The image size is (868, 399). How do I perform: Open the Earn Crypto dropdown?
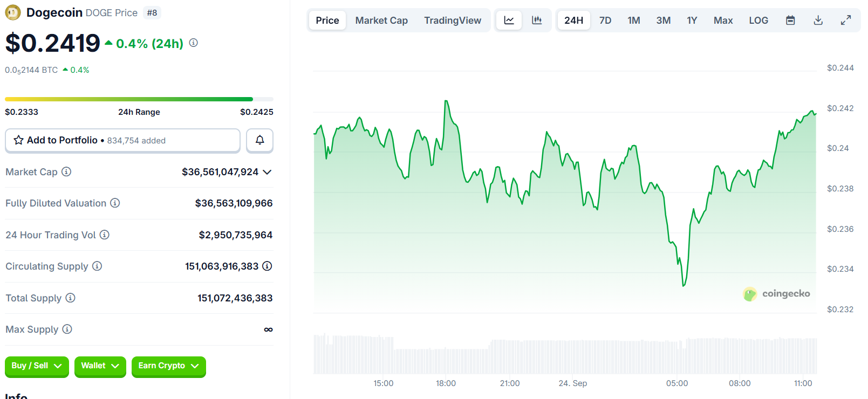pos(168,366)
